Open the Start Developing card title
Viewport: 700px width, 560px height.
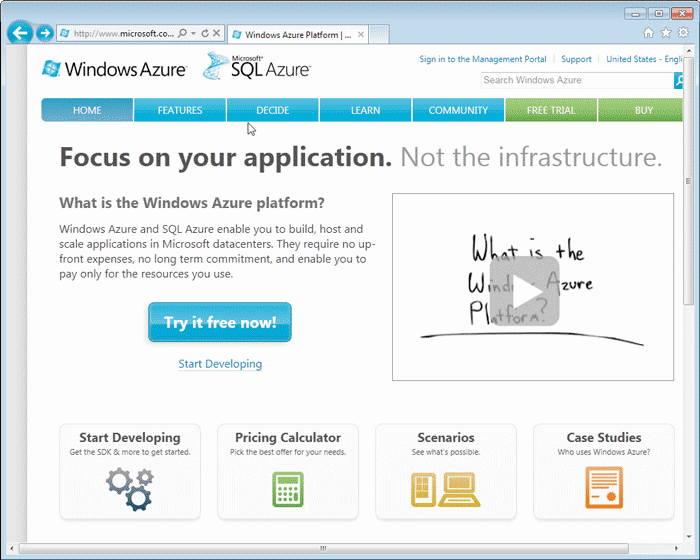130,437
